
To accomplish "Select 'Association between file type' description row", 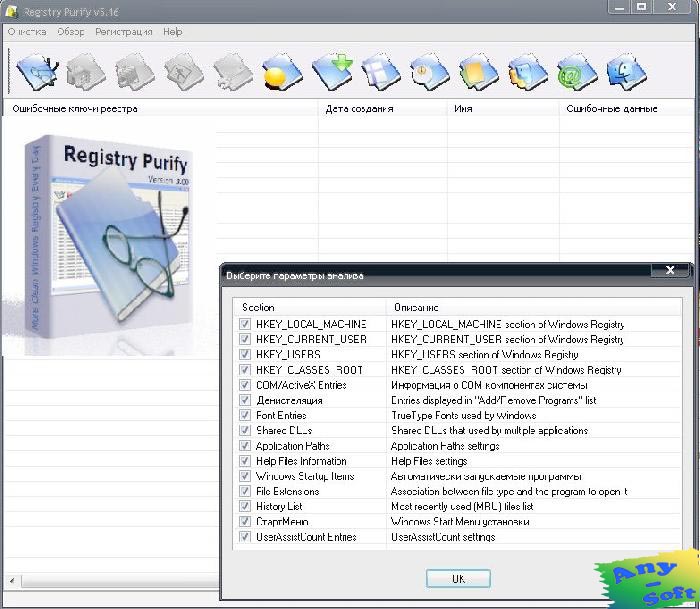I will click(509, 491).
